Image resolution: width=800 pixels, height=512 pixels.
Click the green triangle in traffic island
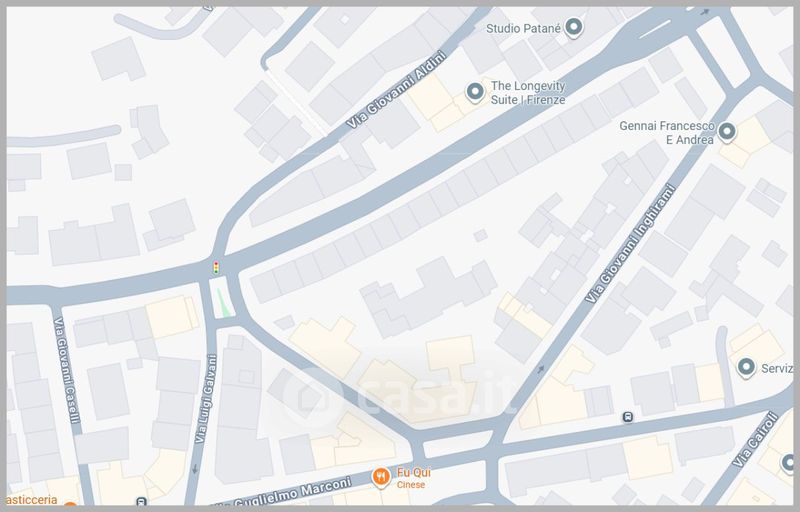coord(222,302)
